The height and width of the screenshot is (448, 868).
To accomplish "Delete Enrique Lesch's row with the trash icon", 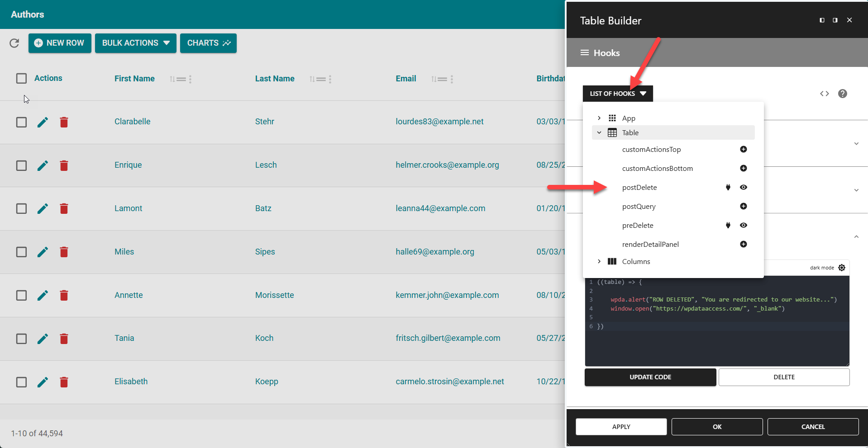I will [64, 165].
